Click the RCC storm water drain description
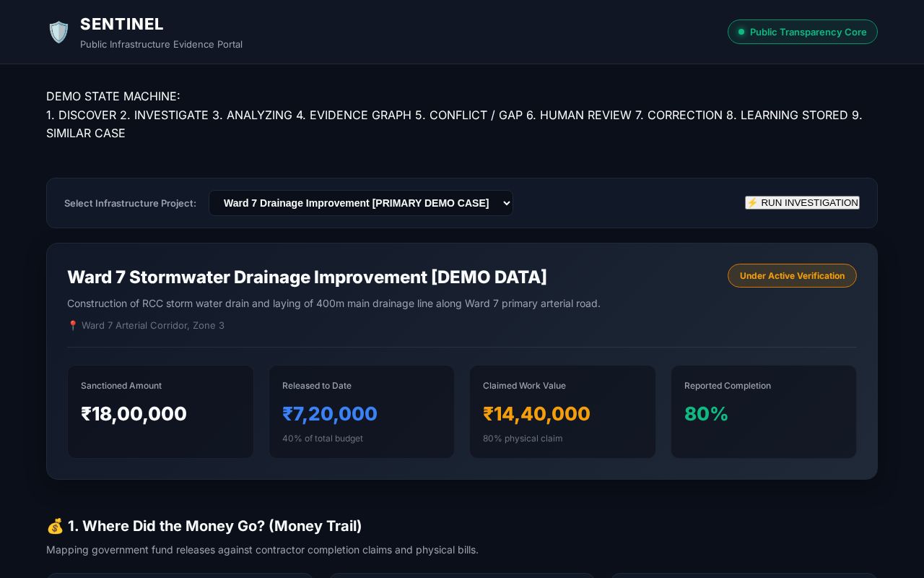 click(334, 303)
